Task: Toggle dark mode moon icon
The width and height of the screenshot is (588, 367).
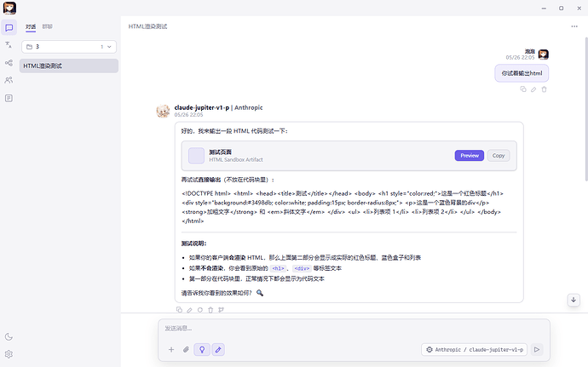Action: coord(9,336)
